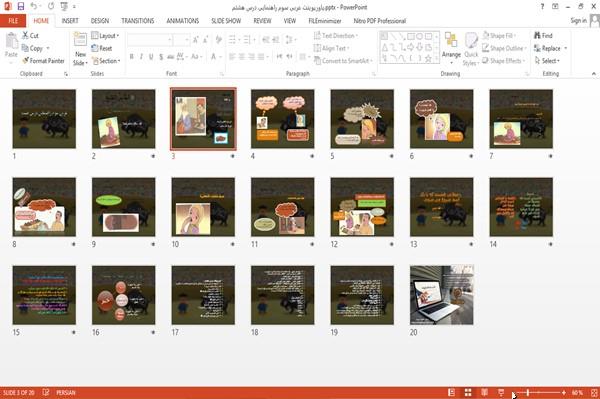Image resolution: width=600 pixels, height=399 pixels.
Task: Toggle Align Left paragraph
Action: 232,57
